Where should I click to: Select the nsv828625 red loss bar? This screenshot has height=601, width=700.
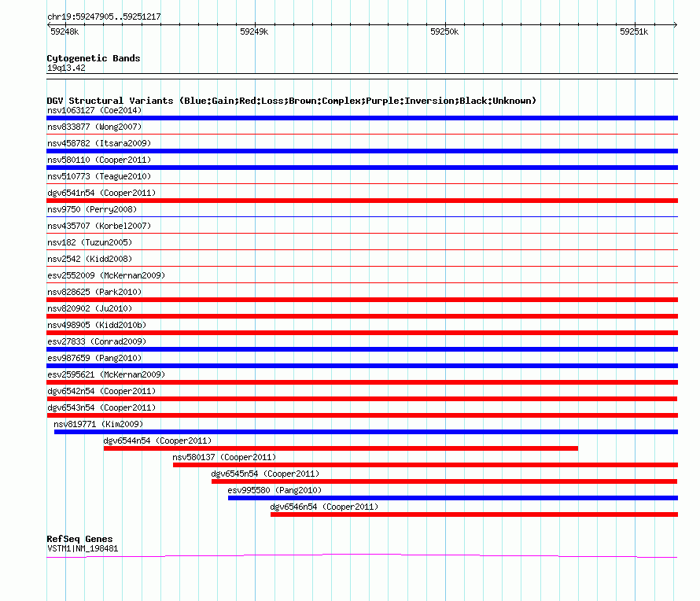[x=362, y=300]
